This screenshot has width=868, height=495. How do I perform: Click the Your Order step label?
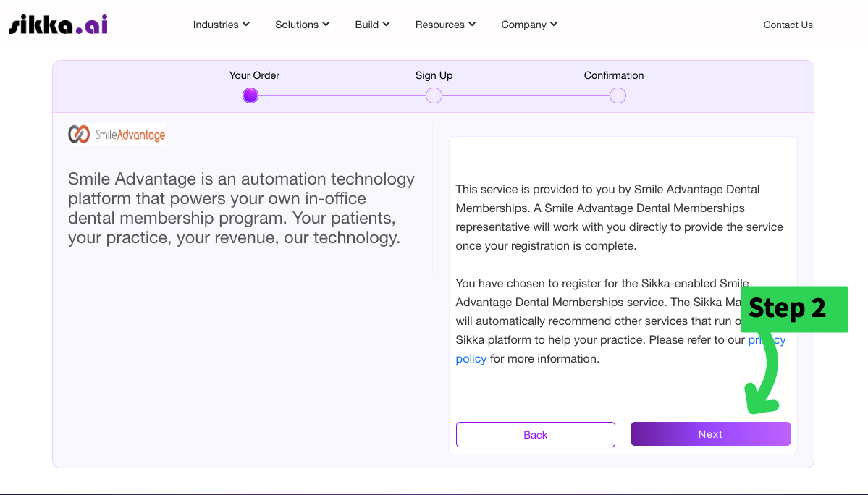(x=254, y=75)
